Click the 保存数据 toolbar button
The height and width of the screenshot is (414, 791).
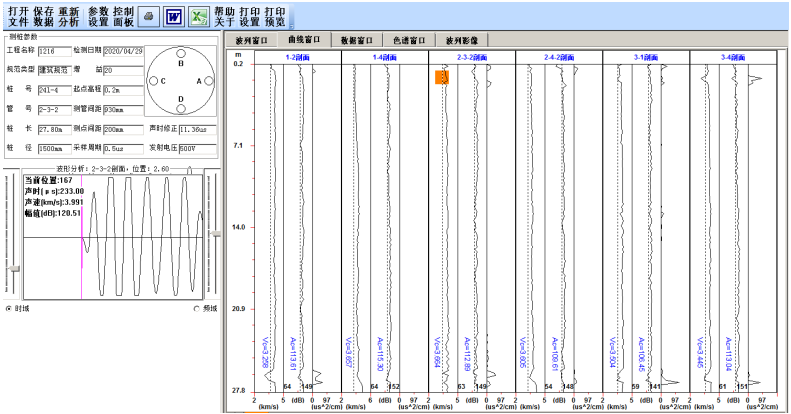[x=43, y=17]
